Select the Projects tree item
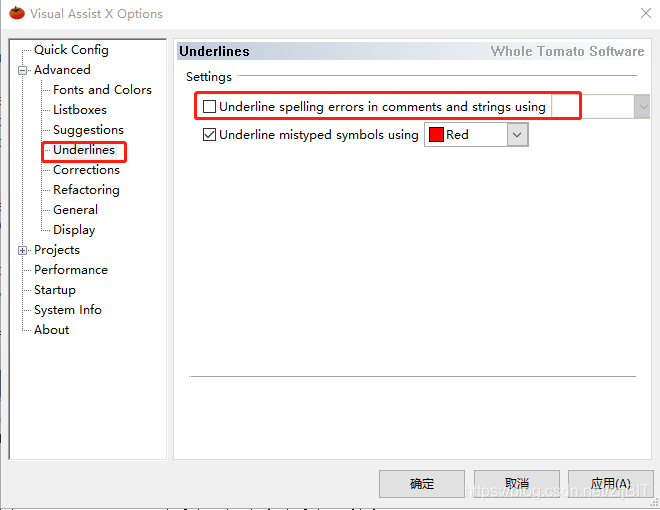The height and width of the screenshot is (510, 660). click(x=57, y=250)
